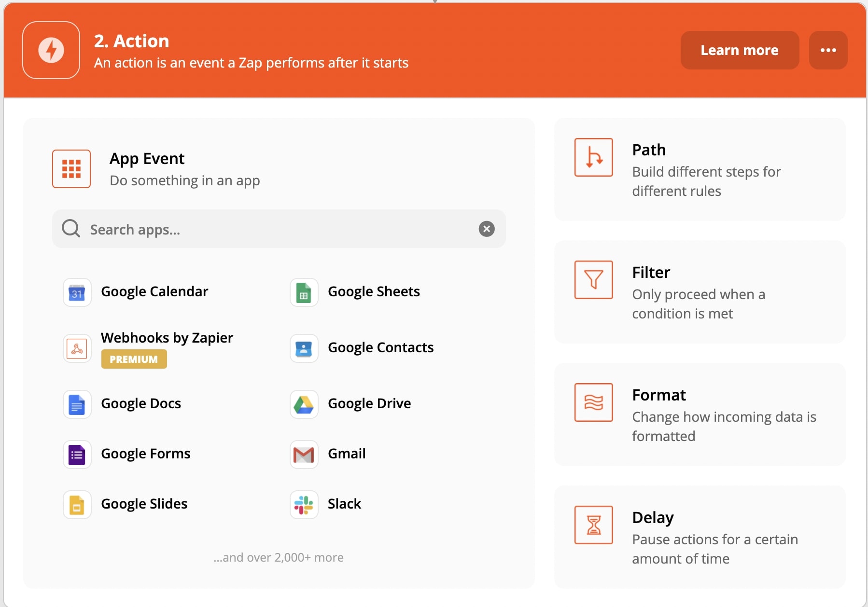Choose the Google Slides app label
This screenshot has height=607, width=868.
pos(144,504)
